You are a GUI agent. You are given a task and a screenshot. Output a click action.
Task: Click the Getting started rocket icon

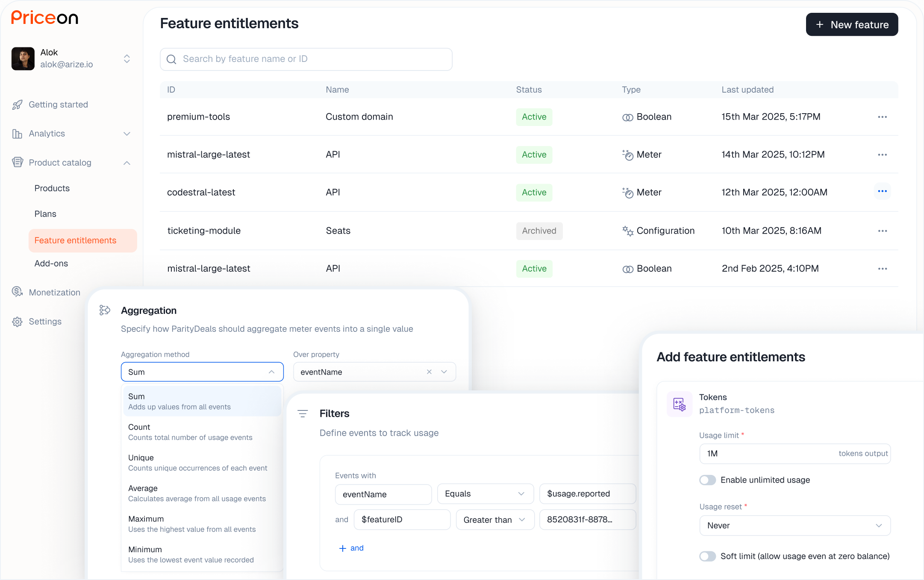click(x=17, y=105)
